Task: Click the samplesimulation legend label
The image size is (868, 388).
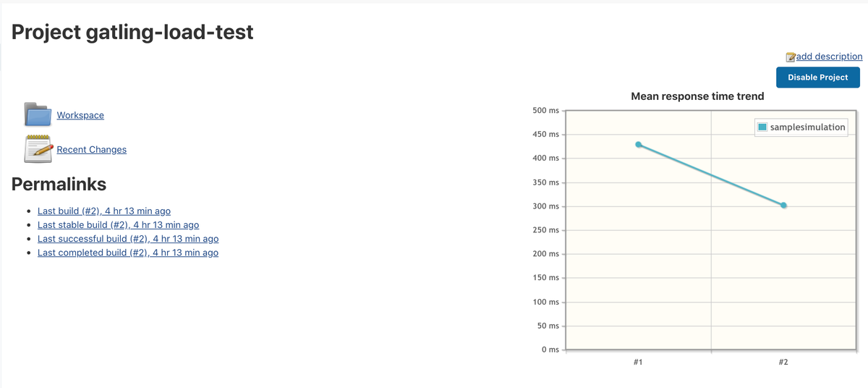Action: point(807,127)
